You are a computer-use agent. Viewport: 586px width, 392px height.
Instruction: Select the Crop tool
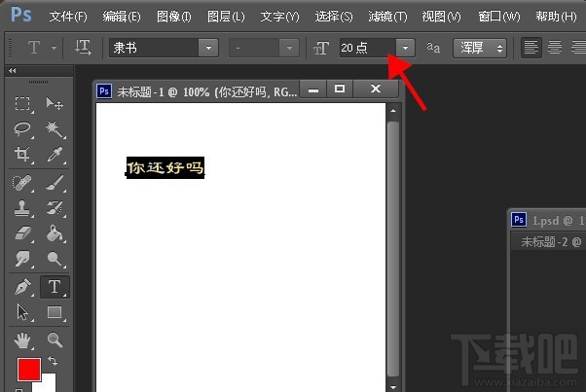(22, 154)
